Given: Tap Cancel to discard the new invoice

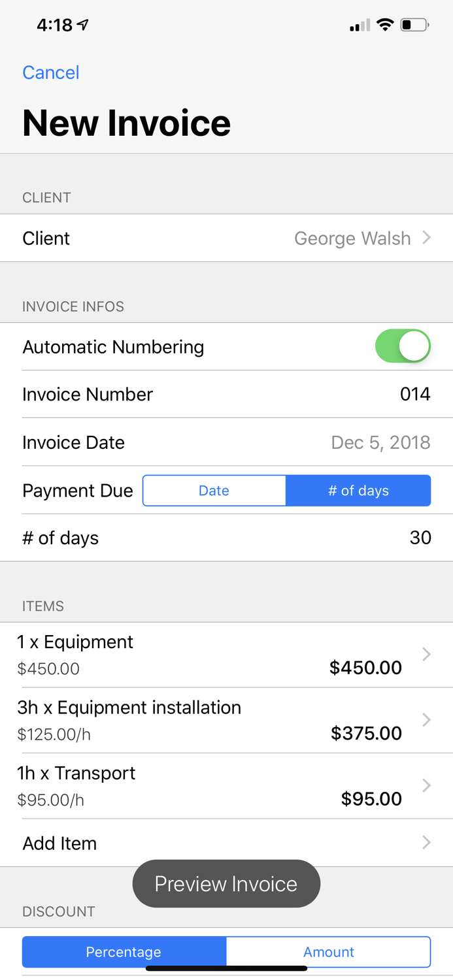Looking at the screenshot, I should 50,72.
